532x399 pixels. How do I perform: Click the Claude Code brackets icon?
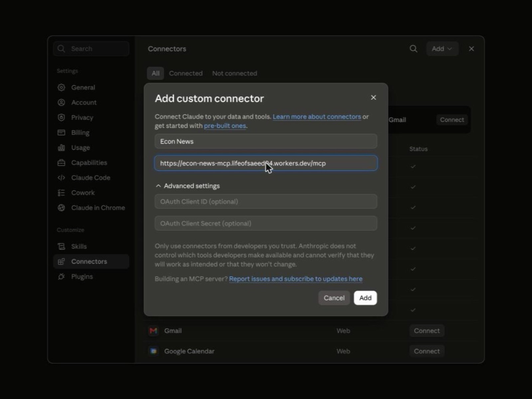(x=61, y=178)
